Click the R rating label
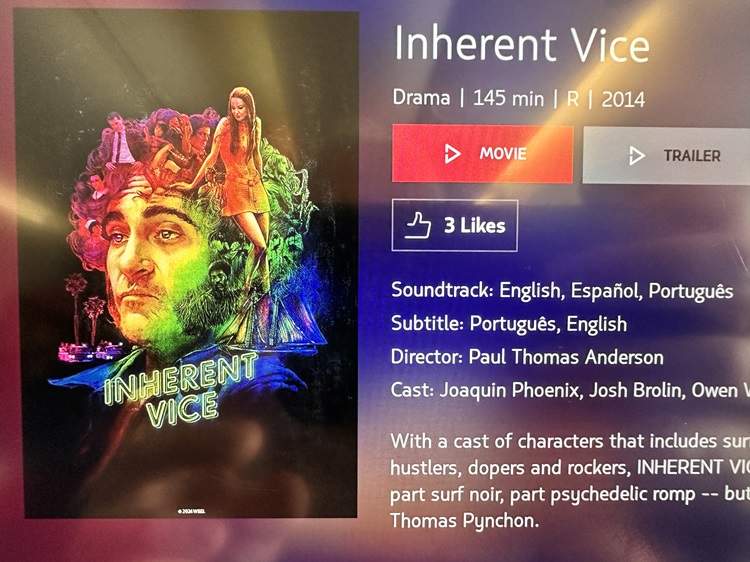 pos(573,99)
